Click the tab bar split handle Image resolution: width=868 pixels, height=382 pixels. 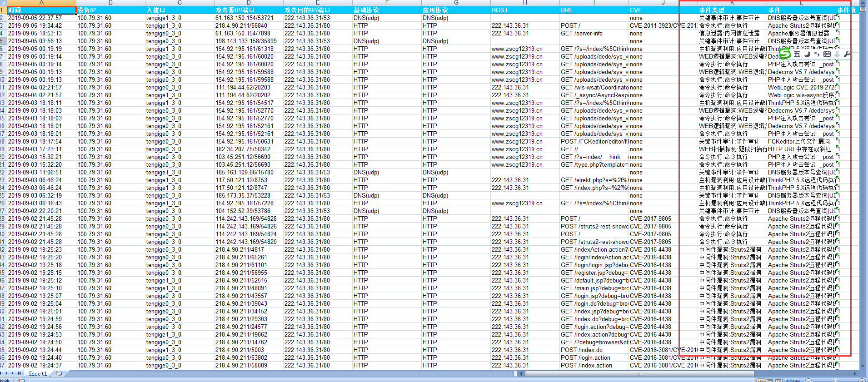click(x=516, y=374)
